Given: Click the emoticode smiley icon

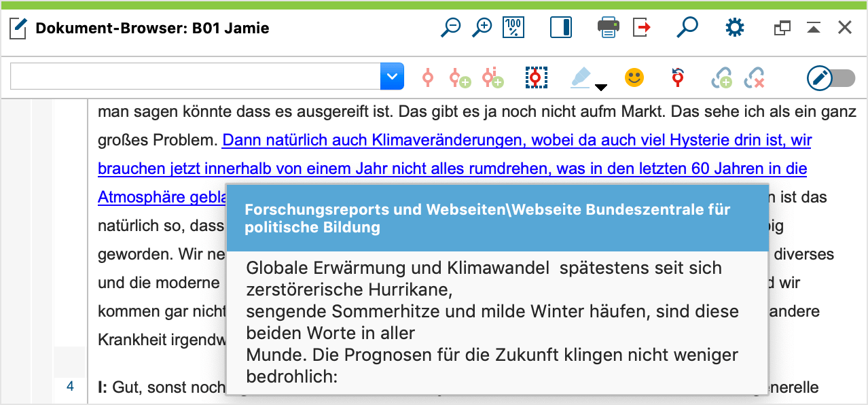Looking at the screenshot, I should click(634, 77).
